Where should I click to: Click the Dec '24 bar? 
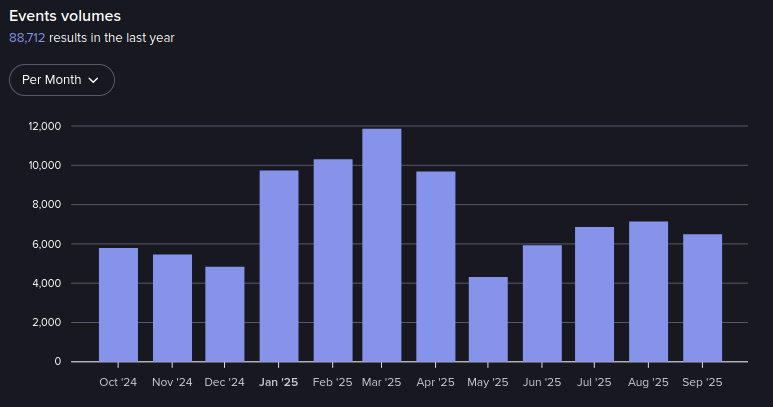tap(225, 314)
